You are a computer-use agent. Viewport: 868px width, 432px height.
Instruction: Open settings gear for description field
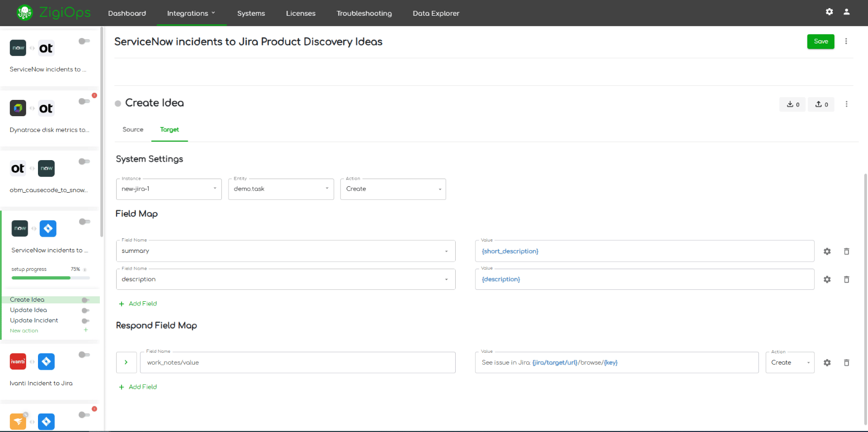[827, 279]
